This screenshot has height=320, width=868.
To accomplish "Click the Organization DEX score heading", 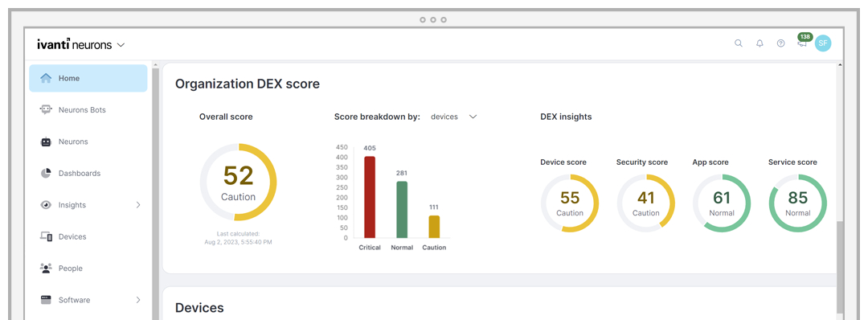I will point(248,84).
